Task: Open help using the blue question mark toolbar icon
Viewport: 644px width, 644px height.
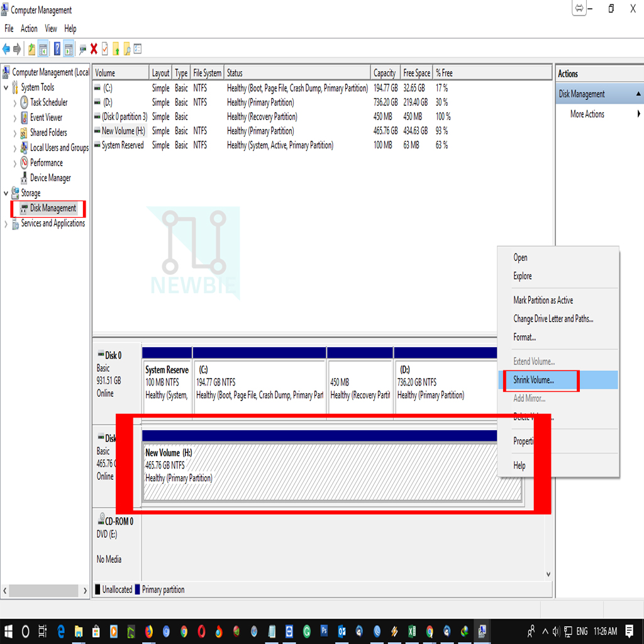Action: tap(57, 48)
